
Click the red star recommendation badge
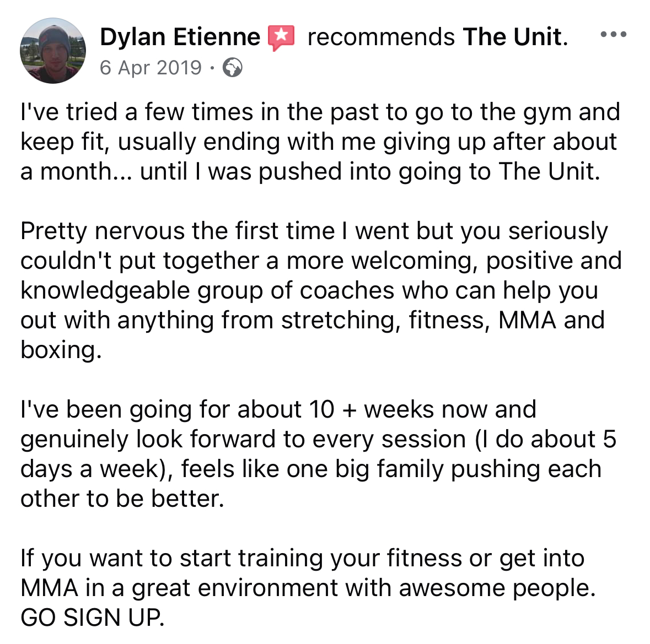pyautogui.click(x=281, y=37)
